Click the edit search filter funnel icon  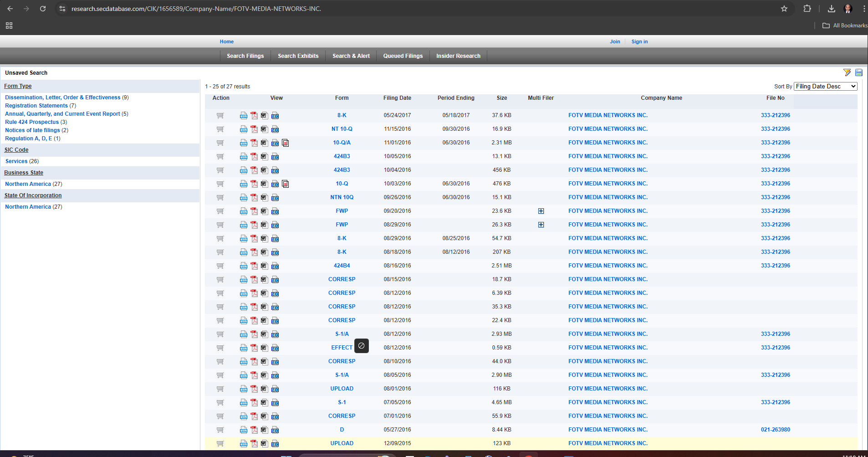click(847, 72)
